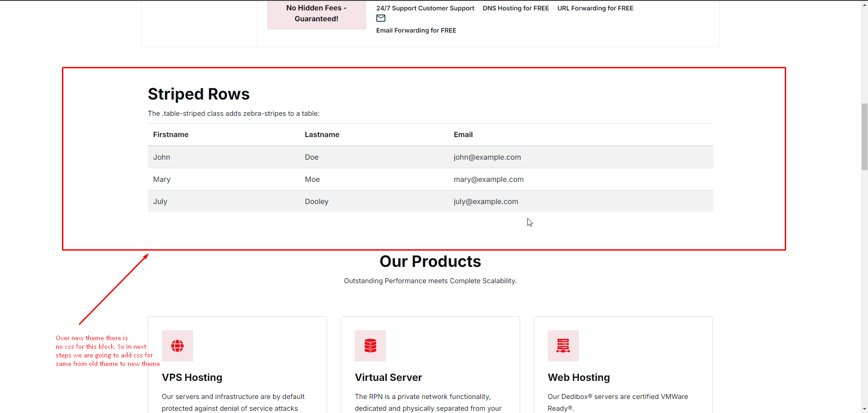Screen dimensions: 868x413
Task: Click the Email Forwarding for FREE label
Action: [x=416, y=30]
